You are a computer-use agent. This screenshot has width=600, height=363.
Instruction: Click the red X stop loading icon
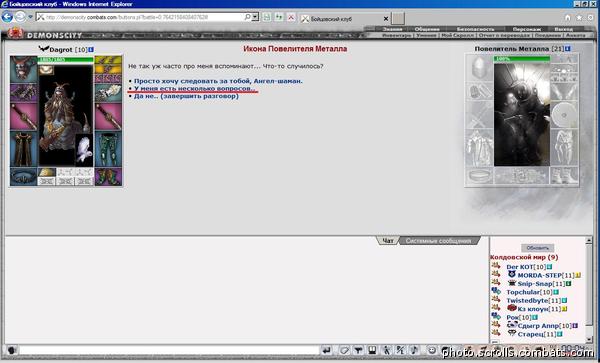291,17
